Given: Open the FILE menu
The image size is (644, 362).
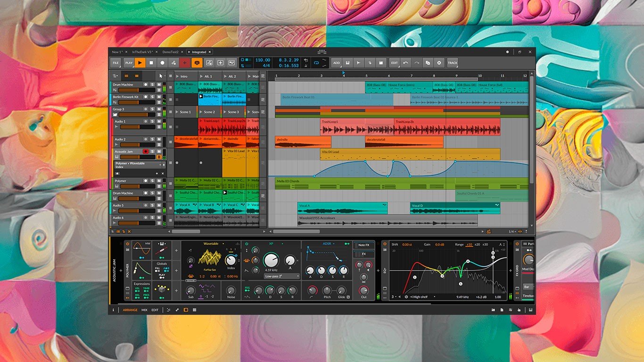Looking at the screenshot, I should click(x=116, y=62).
